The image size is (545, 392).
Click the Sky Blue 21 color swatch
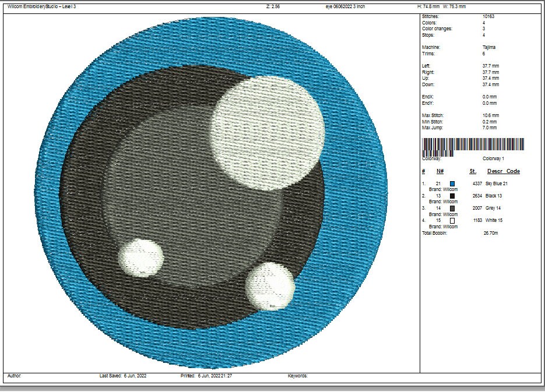coord(452,183)
